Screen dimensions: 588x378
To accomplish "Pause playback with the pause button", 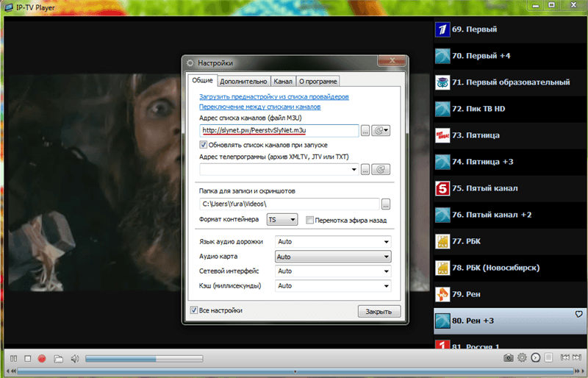I will click(x=13, y=358).
